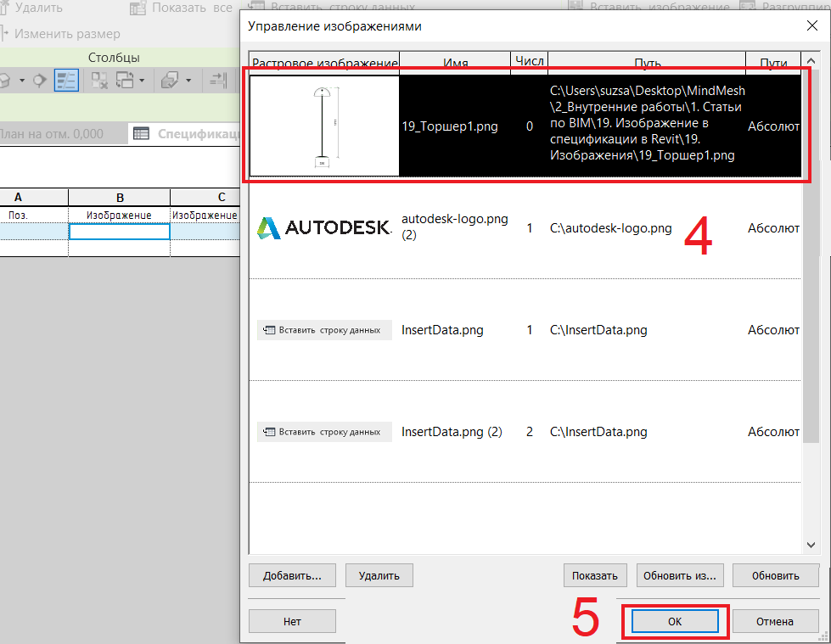Select column header B in the schedule
This screenshot has height=644, width=831.
[x=120, y=197]
